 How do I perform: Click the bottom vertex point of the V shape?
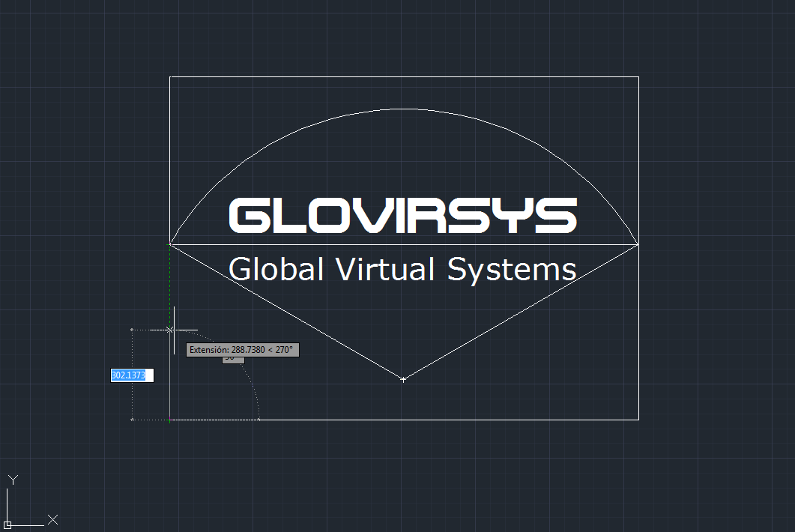pyautogui.click(x=403, y=380)
